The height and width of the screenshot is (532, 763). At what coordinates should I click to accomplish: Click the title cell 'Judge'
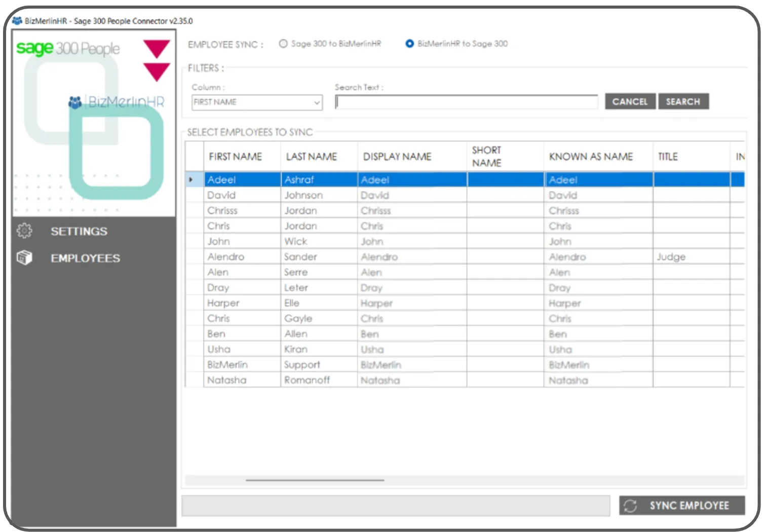[x=691, y=257]
